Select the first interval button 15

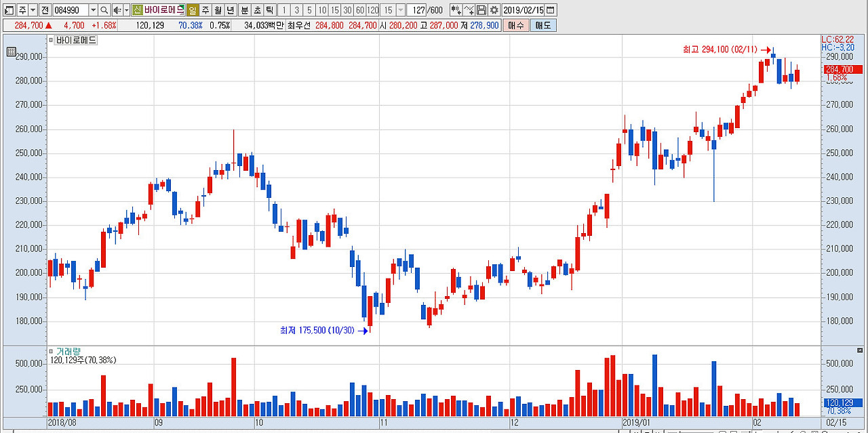tap(334, 10)
